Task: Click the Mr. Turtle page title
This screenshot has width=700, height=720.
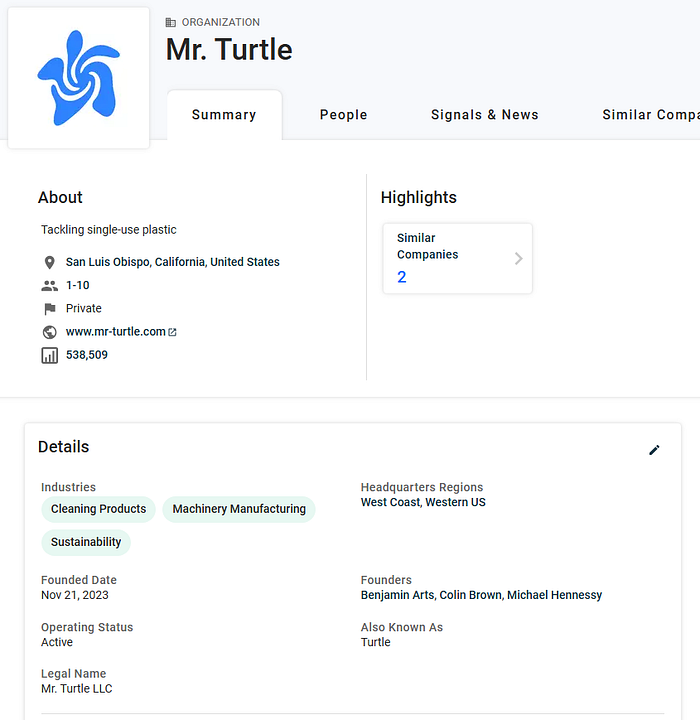Action: [x=229, y=50]
